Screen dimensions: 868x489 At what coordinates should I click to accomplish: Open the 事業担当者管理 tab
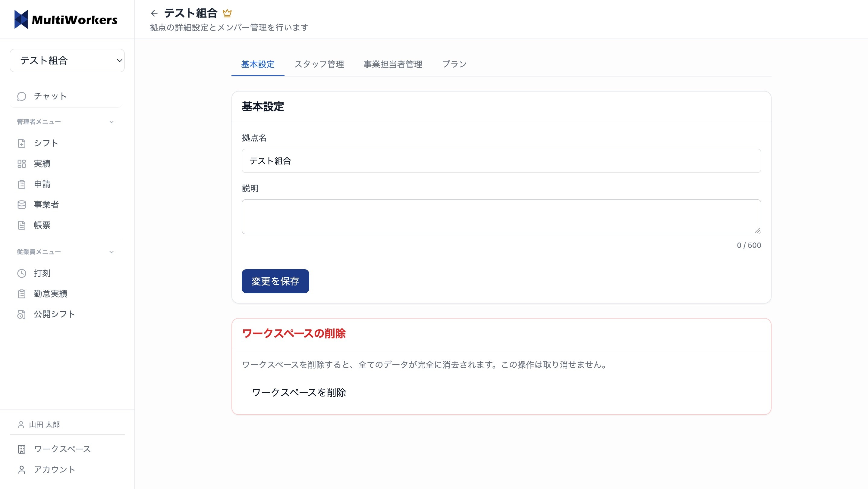[393, 64]
